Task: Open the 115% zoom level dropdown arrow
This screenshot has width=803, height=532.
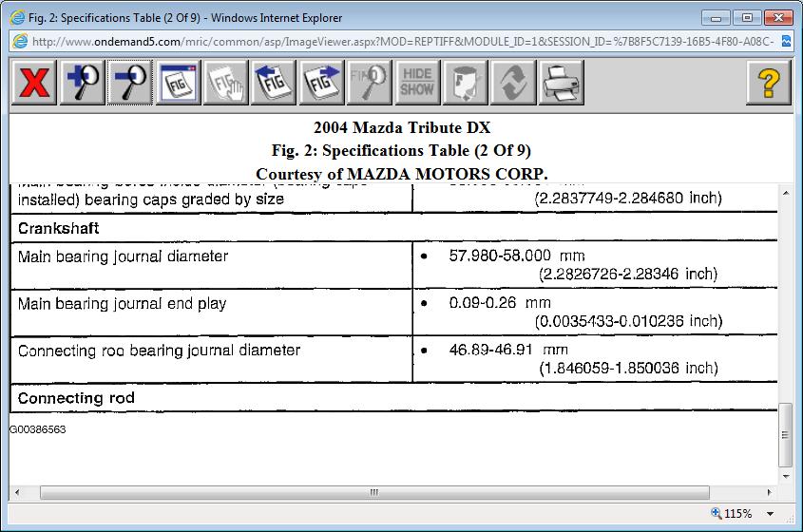Action: 771,514
